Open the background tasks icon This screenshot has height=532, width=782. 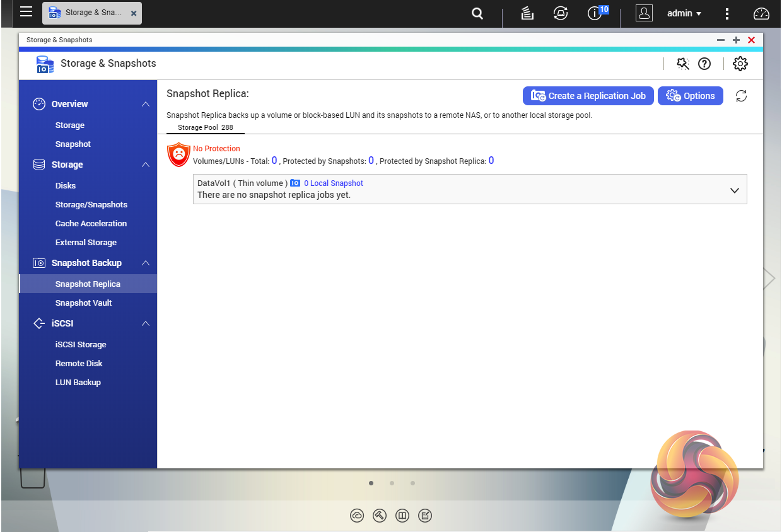(528, 13)
